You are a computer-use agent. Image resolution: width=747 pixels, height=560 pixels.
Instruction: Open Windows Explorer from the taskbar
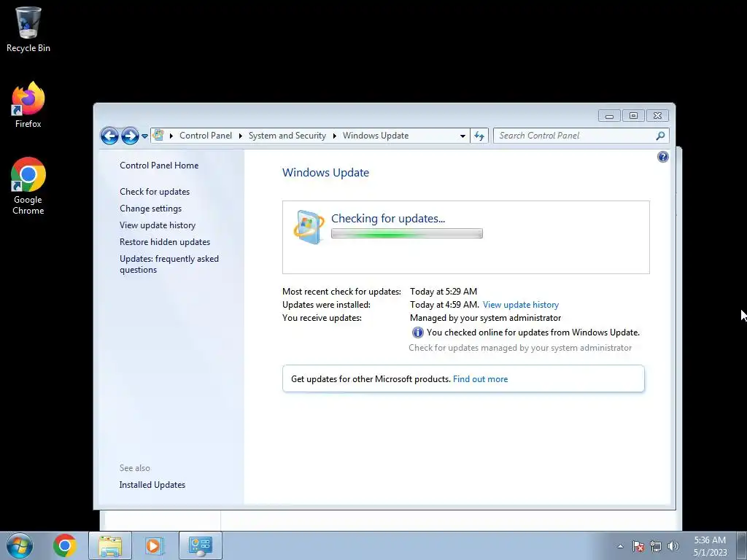[110, 545]
